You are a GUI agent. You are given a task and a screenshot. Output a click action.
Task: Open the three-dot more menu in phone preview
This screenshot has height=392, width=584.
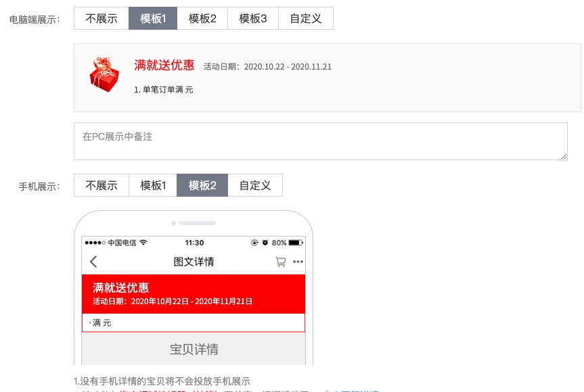coord(298,262)
